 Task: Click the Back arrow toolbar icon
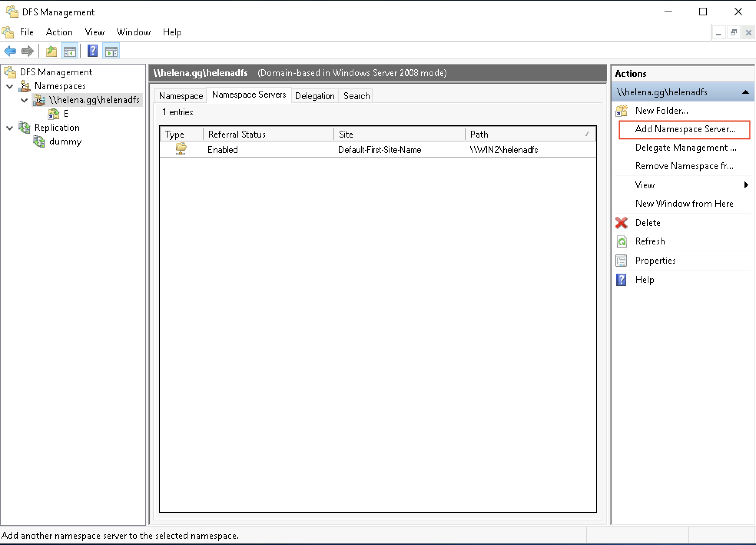10,51
